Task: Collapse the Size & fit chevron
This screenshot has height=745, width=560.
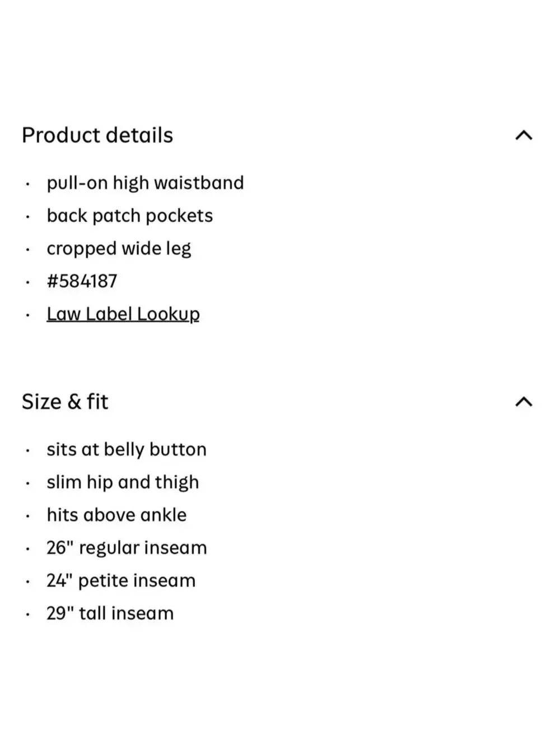Action: click(x=524, y=402)
